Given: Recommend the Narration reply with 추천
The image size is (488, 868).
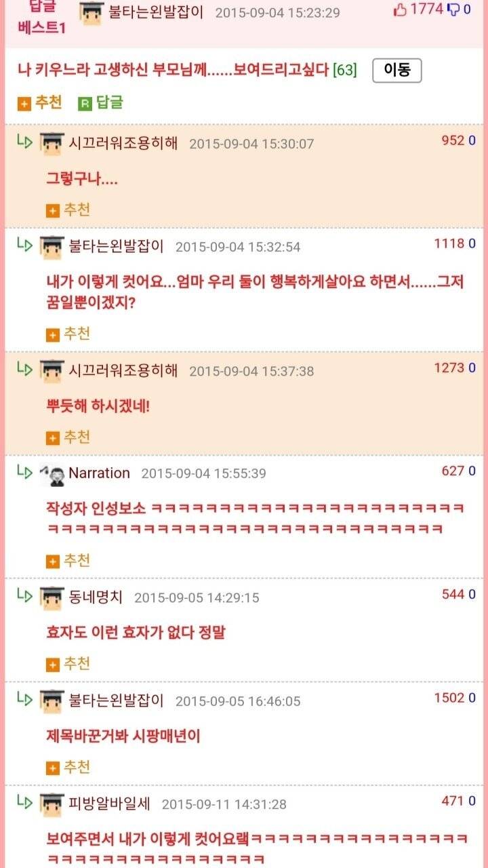Looking at the screenshot, I should coord(68,561).
